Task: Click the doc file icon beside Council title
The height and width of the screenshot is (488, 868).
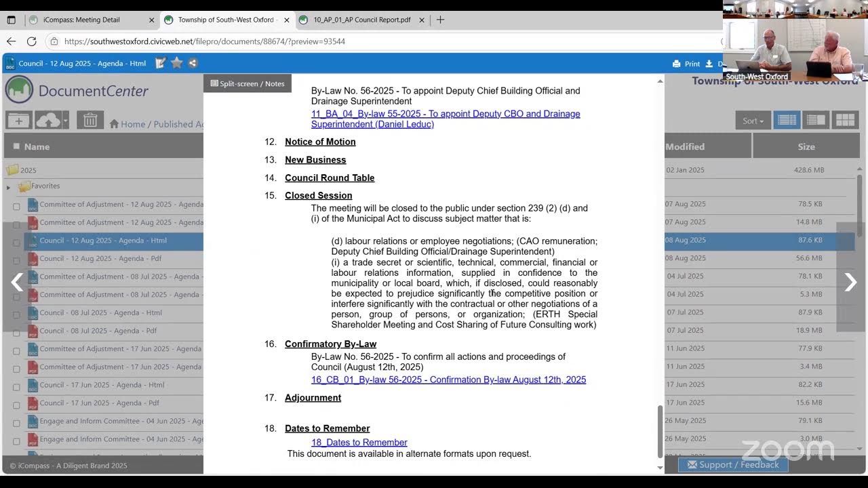Action: (x=9, y=64)
